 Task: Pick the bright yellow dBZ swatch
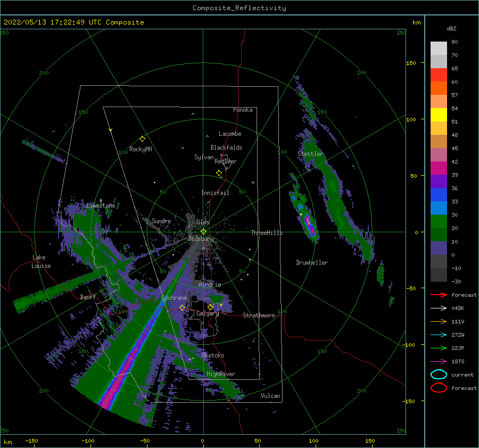coord(439,115)
